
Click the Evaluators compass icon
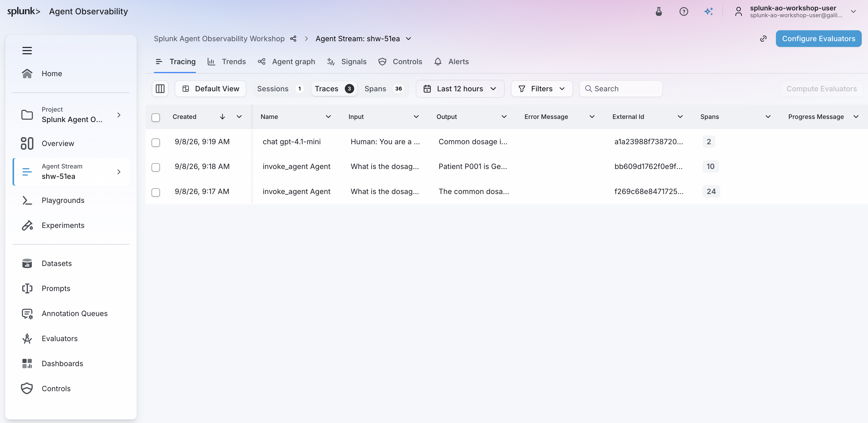27,339
